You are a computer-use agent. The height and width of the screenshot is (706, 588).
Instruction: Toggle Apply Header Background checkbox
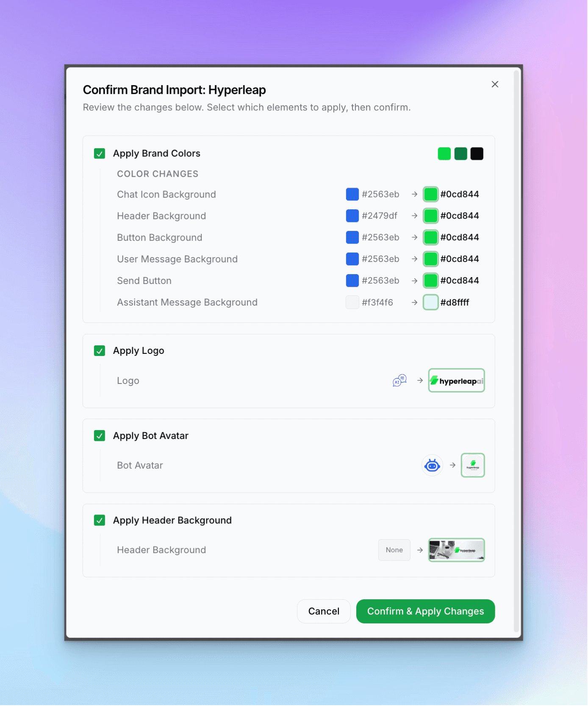click(100, 520)
